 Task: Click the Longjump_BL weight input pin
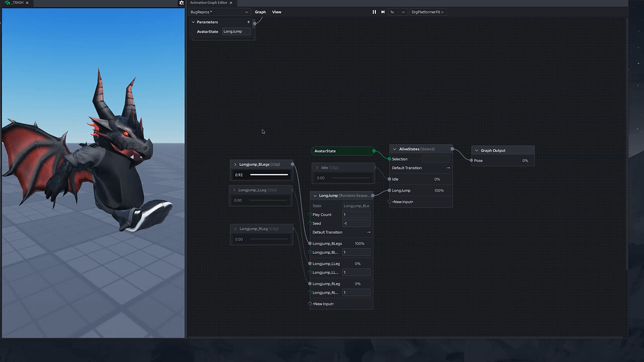coord(309,253)
